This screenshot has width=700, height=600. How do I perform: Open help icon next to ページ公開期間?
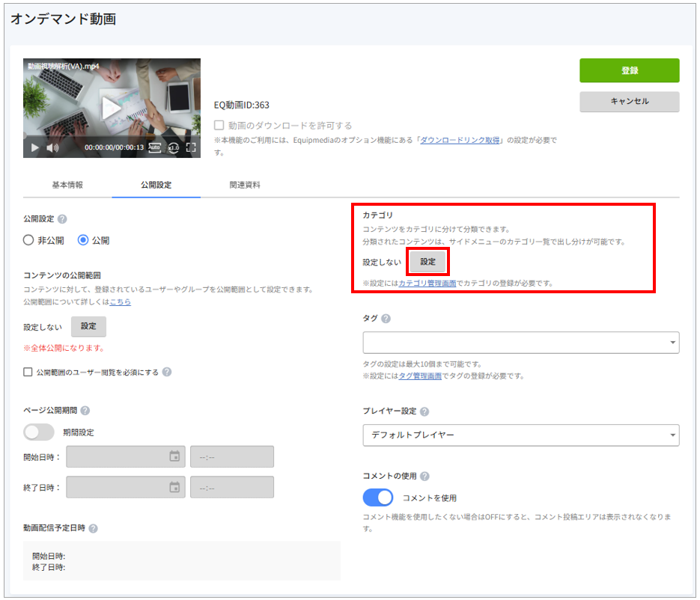[x=85, y=411]
